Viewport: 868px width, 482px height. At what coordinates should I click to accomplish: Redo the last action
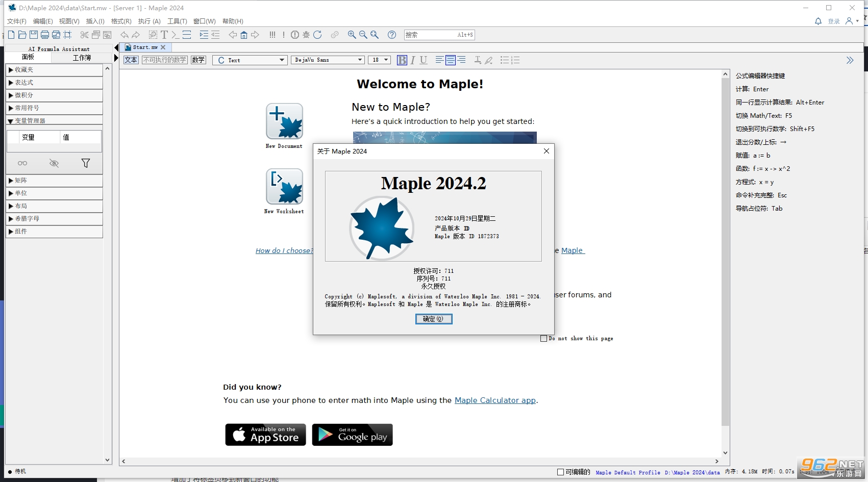136,35
